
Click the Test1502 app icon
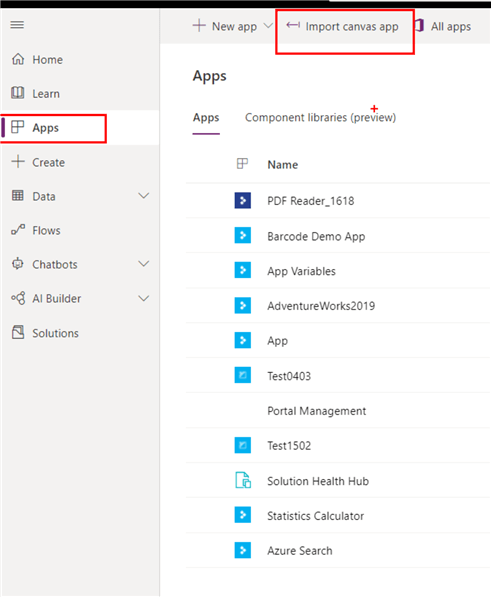[x=242, y=445]
